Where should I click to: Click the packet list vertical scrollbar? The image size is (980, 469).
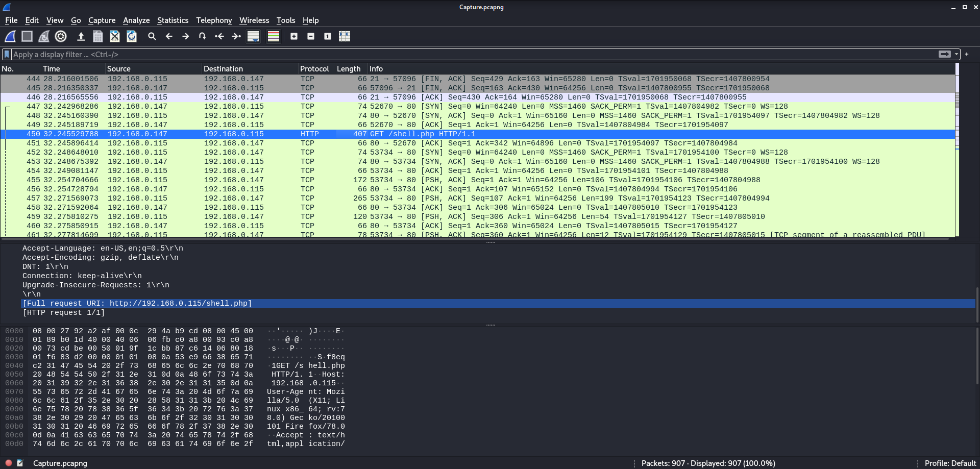click(x=957, y=150)
